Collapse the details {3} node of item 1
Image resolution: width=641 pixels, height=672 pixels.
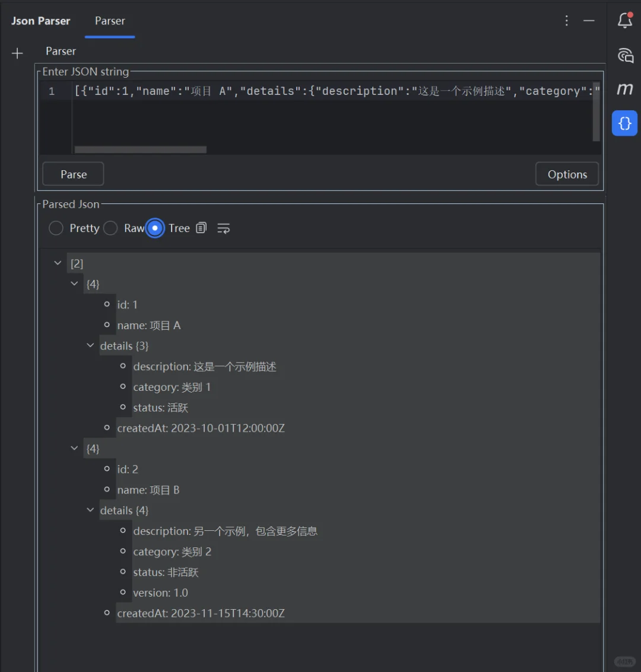point(90,345)
